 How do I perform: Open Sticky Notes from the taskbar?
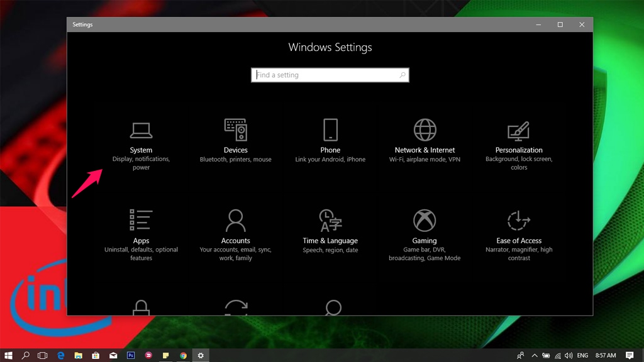point(166,356)
